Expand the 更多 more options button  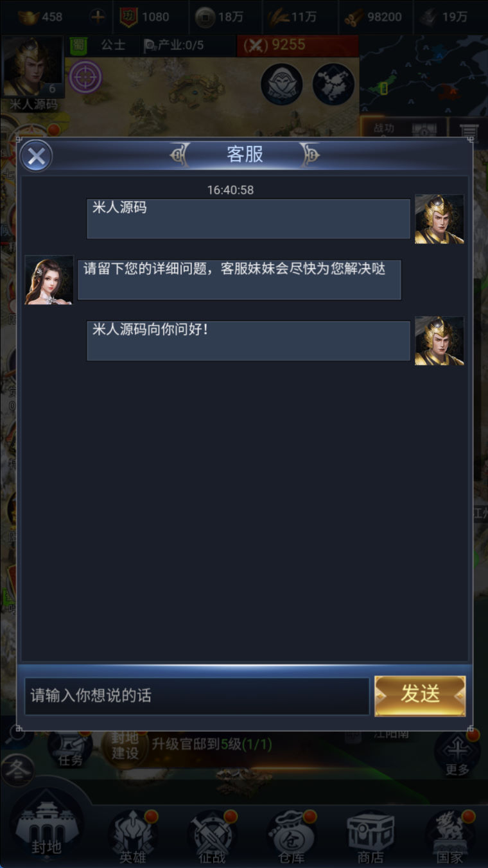pos(457,752)
